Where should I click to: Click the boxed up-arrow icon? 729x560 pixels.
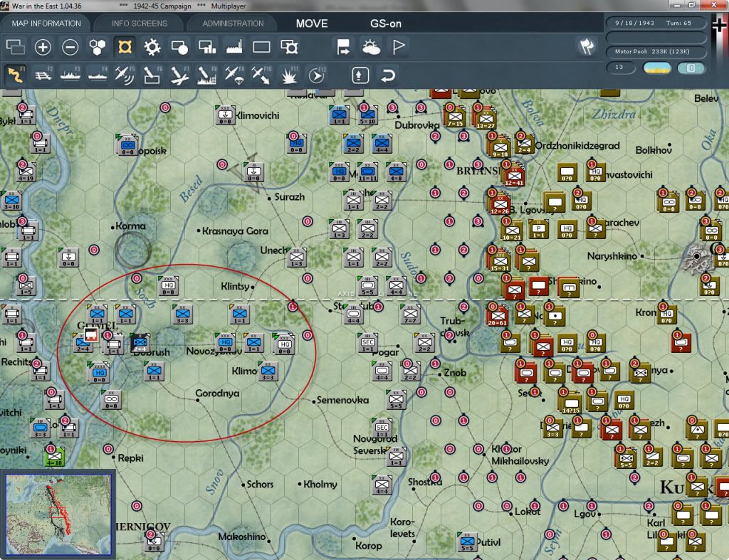[x=360, y=75]
